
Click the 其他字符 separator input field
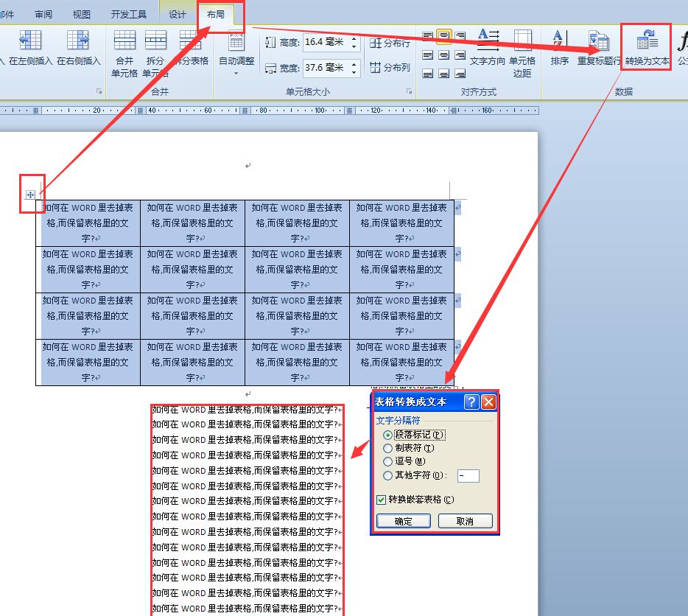coord(468,475)
